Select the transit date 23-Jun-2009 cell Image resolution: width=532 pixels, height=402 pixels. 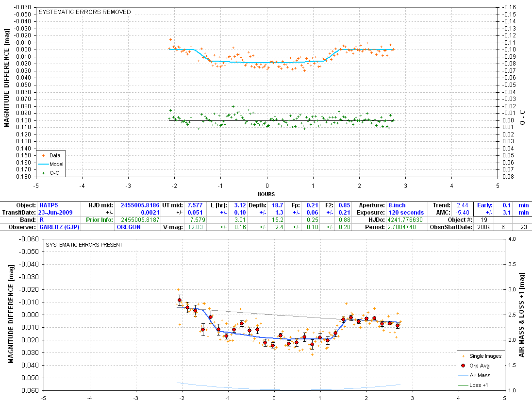click(x=55, y=212)
